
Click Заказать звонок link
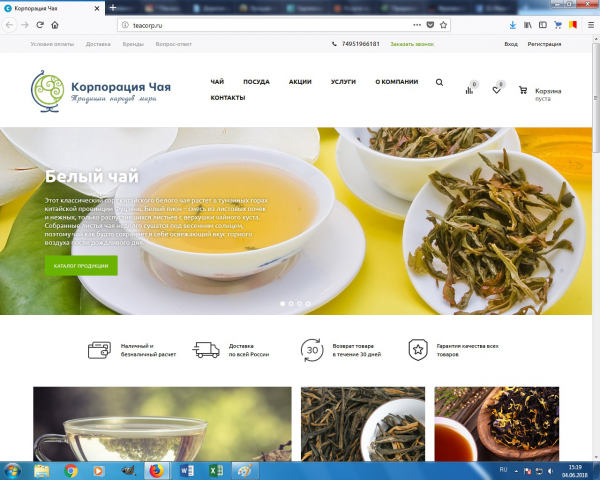(412, 44)
